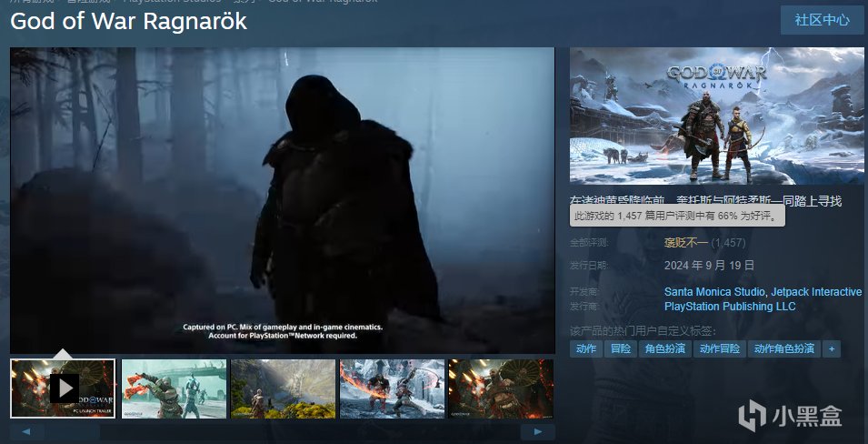Open the 动作角色扮演 tag

click(x=784, y=348)
